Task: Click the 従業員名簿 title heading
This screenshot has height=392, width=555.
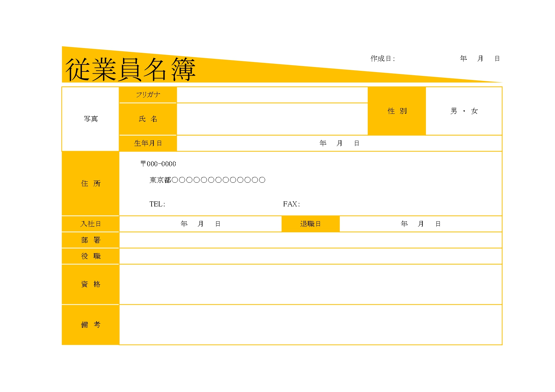Action: [130, 70]
